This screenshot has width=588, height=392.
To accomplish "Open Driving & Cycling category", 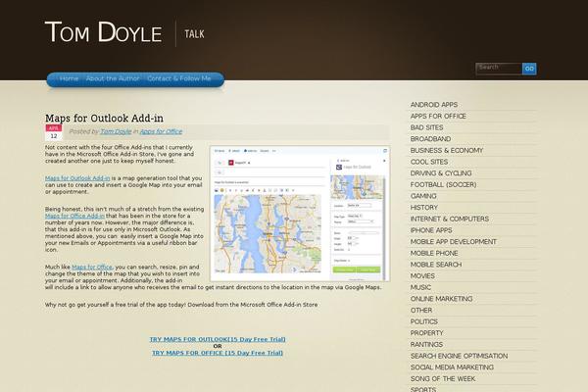I will (x=441, y=173).
